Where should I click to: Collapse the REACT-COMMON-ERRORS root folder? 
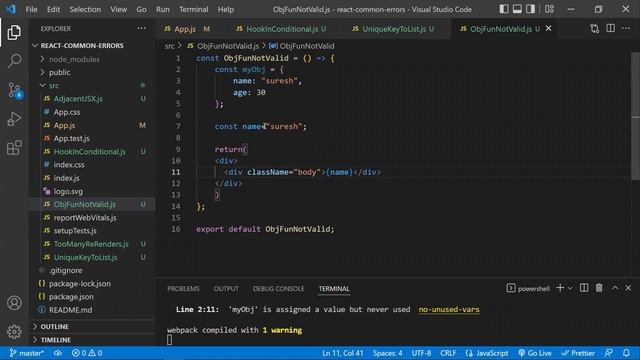[92, 45]
